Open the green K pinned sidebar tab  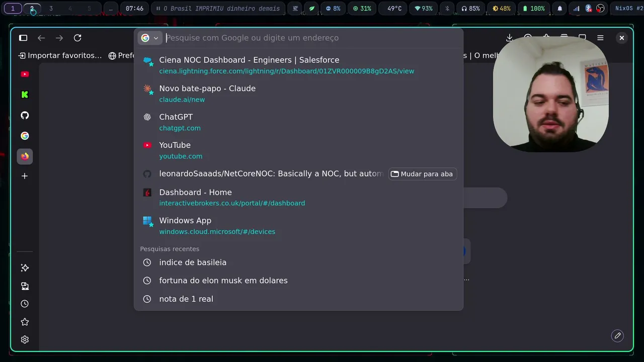(x=25, y=95)
